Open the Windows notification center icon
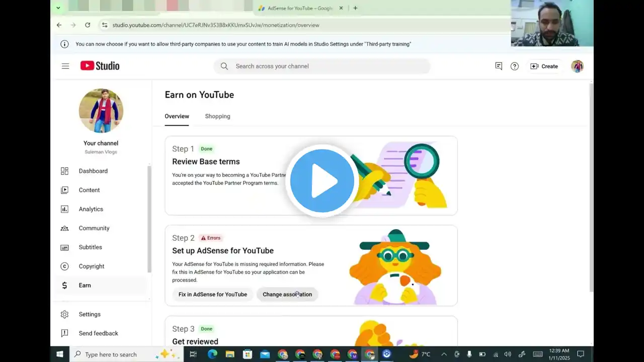The height and width of the screenshot is (362, 644). (x=580, y=354)
